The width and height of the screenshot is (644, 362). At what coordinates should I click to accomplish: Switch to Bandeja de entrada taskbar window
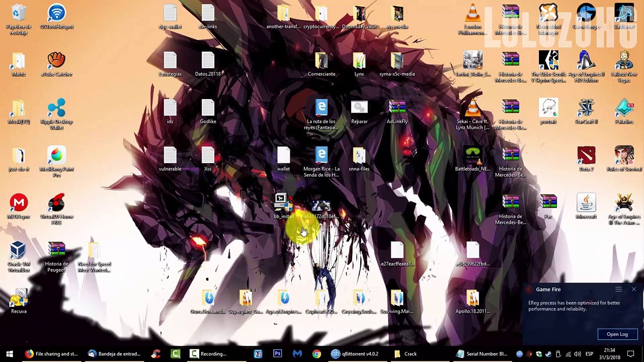click(x=114, y=354)
